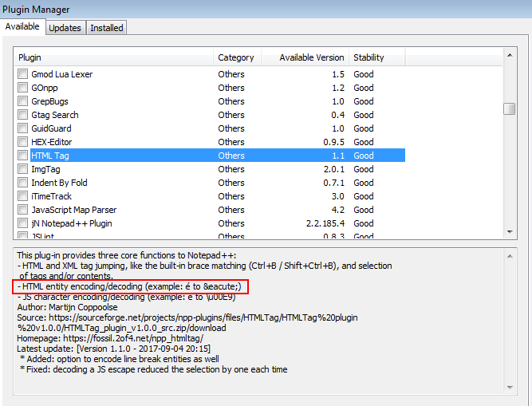Tick the ImgTag plugin checkbox
The width and height of the screenshot is (532, 406).
click(23, 169)
